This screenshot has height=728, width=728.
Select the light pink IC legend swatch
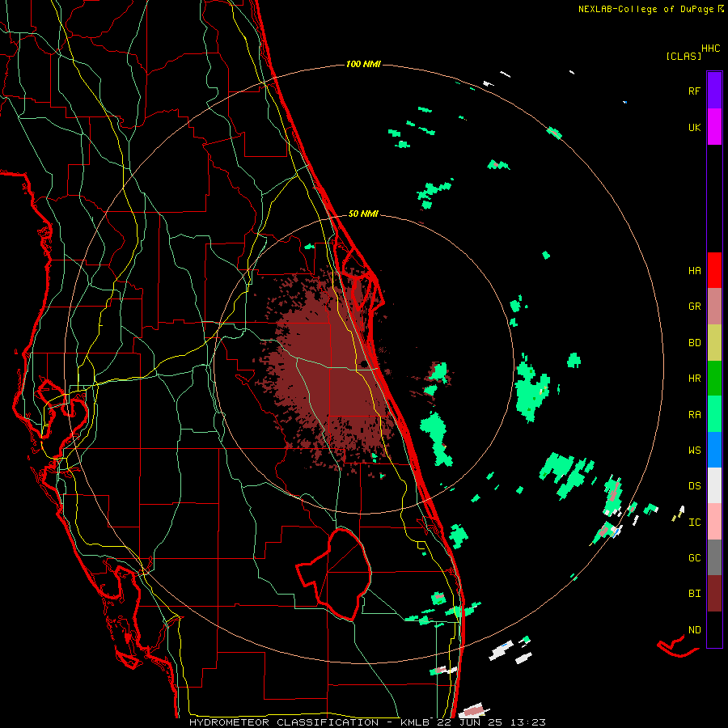(714, 522)
